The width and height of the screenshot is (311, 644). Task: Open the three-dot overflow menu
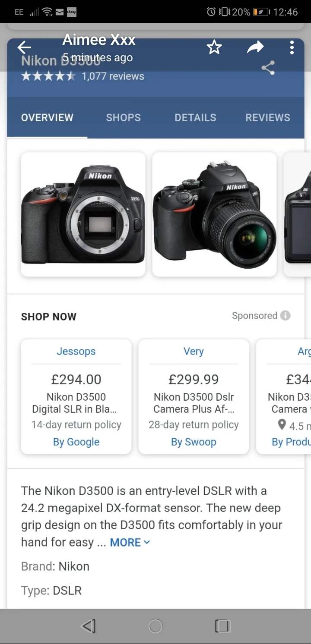tap(292, 47)
